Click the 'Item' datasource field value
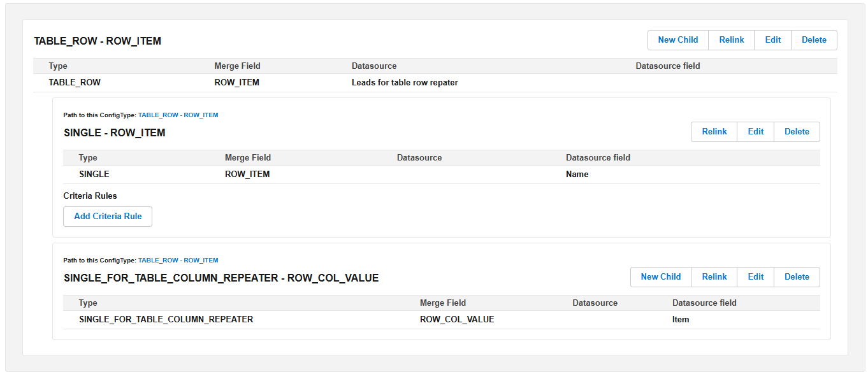 [681, 320]
